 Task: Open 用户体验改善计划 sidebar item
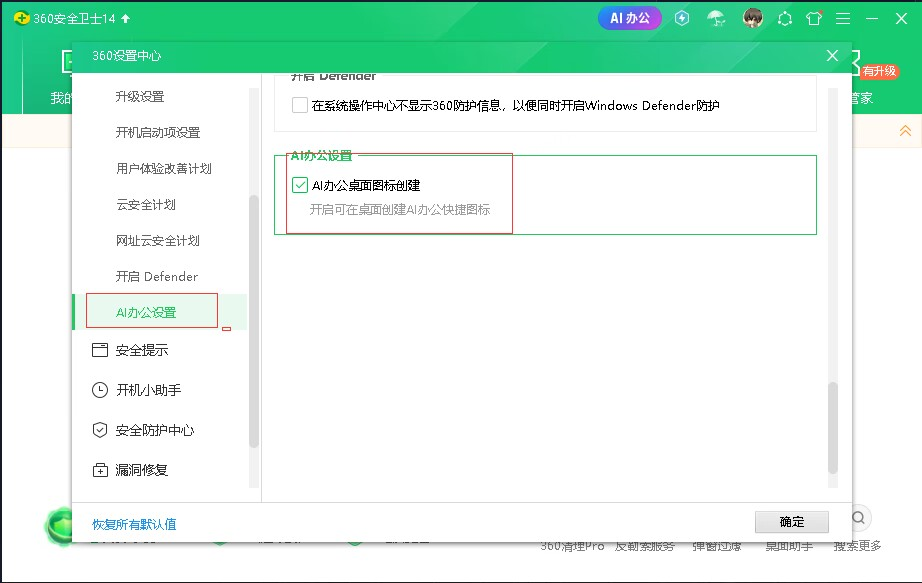[x=164, y=169]
